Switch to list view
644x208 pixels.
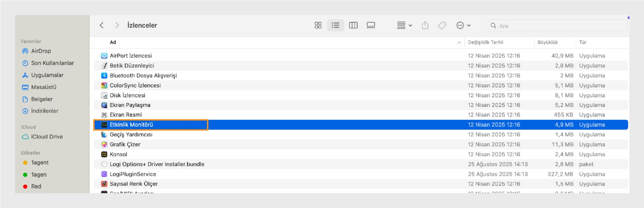335,25
